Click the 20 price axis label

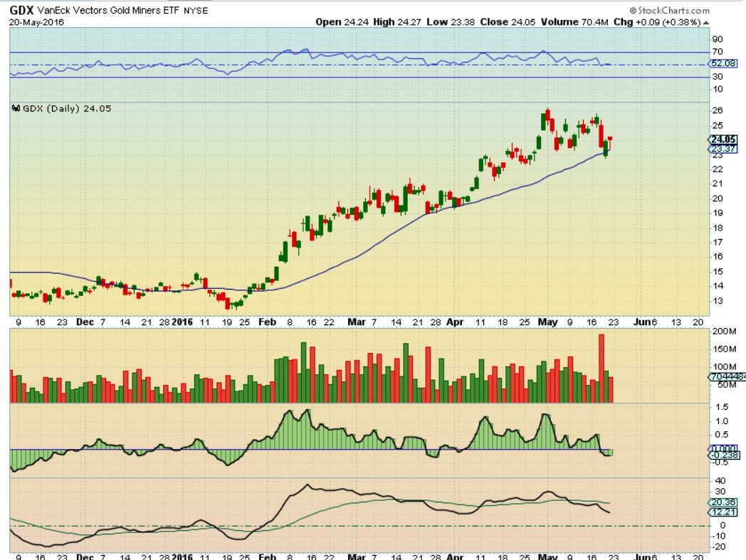point(718,199)
